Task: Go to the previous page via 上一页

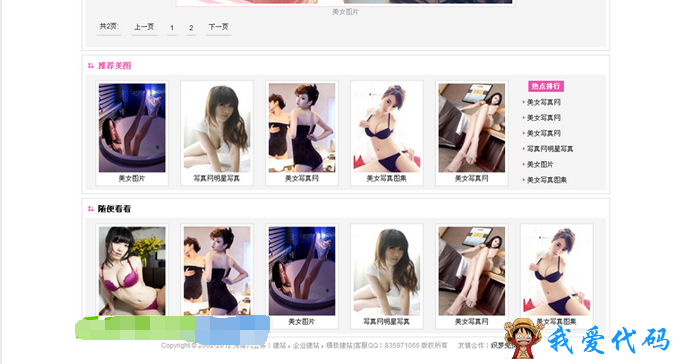Action: pyautogui.click(x=144, y=27)
